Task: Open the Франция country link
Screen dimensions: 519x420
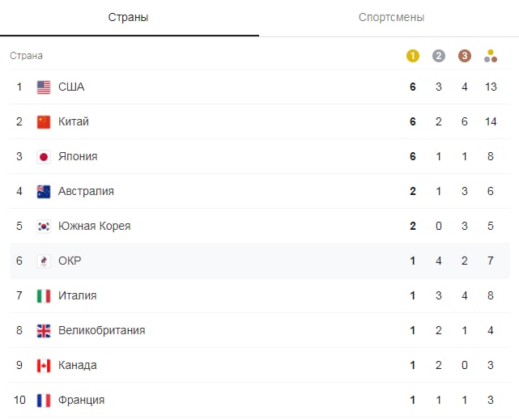Action: 82,400
